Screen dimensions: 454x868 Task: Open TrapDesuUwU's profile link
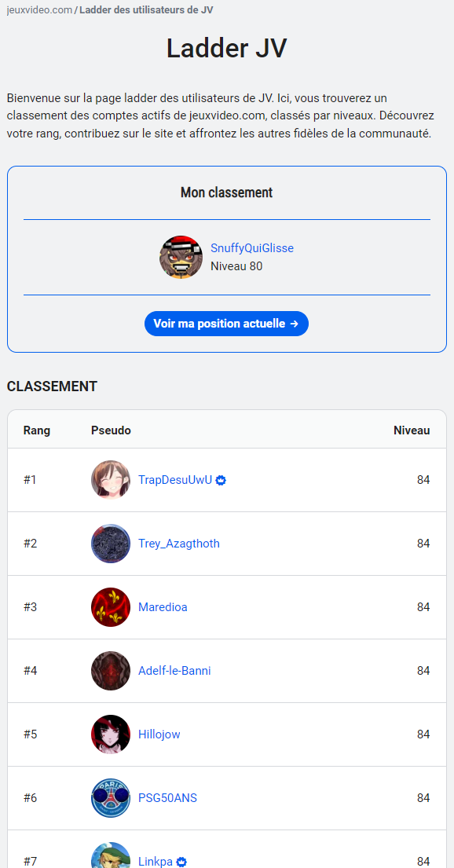click(175, 480)
